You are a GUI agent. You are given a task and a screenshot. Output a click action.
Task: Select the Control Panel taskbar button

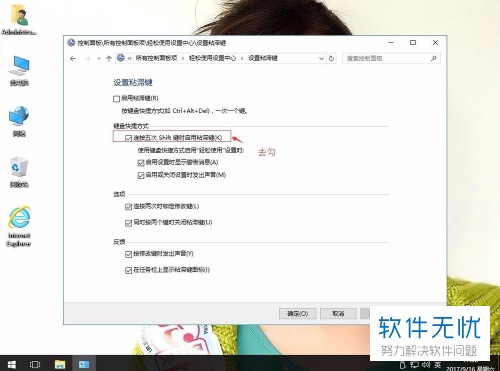point(84,364)
